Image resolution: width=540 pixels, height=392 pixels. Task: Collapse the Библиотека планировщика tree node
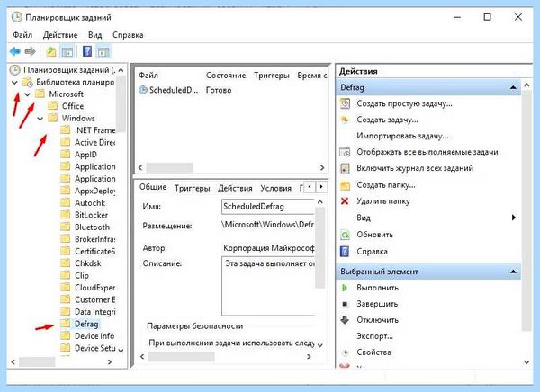(x=14, y=83)
